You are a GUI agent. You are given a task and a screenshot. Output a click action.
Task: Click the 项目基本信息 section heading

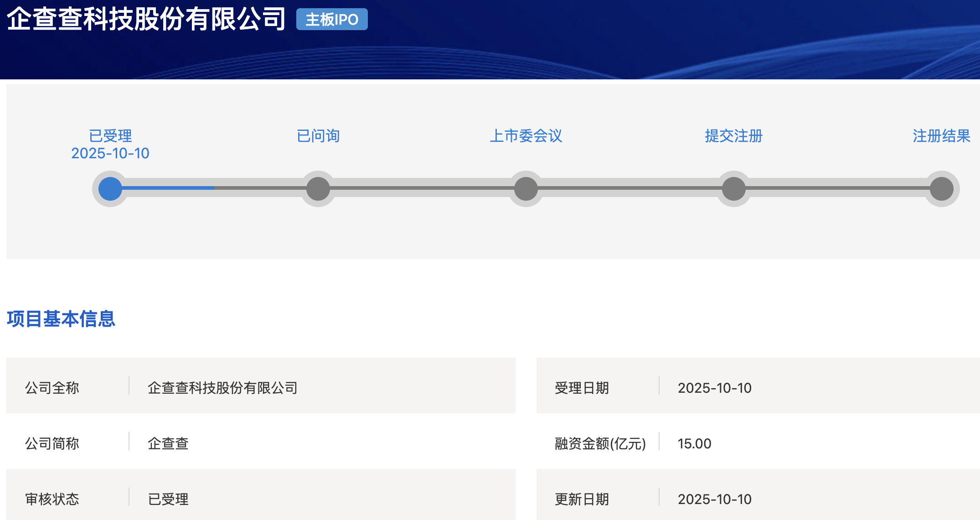pos(61,318)
